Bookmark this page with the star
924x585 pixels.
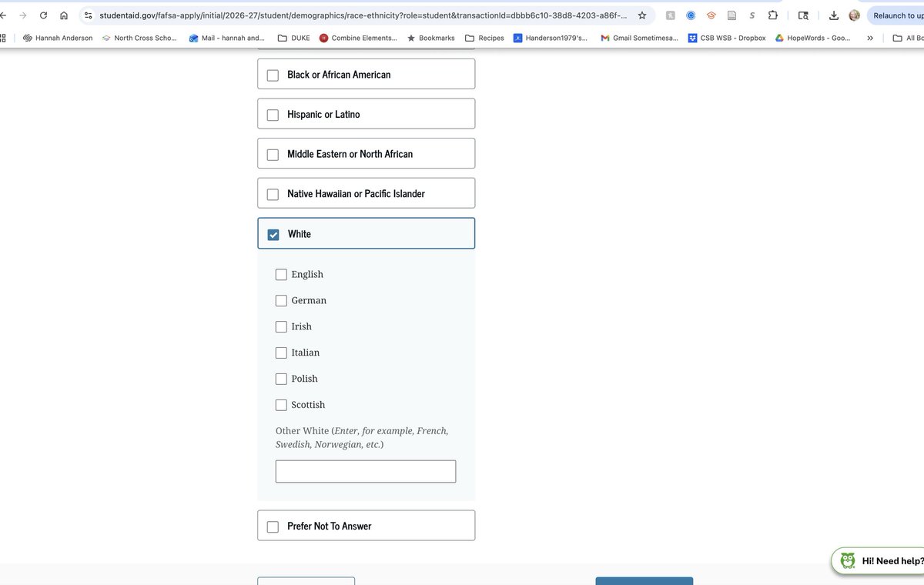642,15
